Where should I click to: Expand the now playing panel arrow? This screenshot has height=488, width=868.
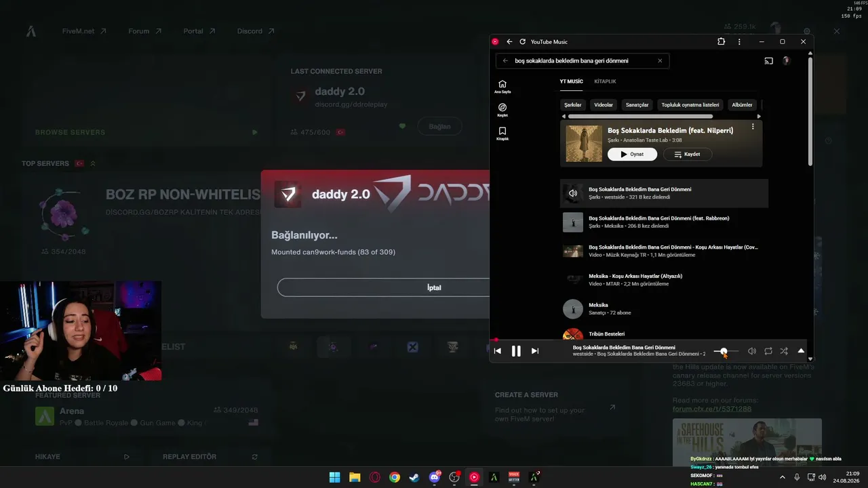point(801,351)
